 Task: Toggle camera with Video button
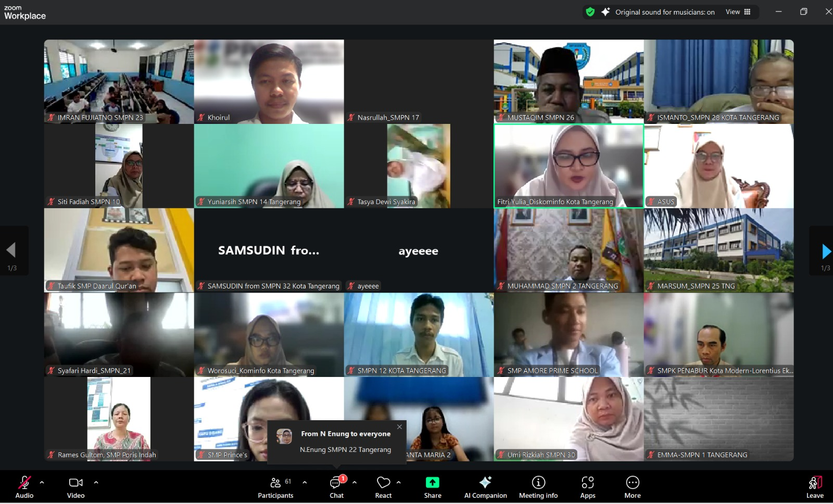pyautogui.click(x=76, y=487)
